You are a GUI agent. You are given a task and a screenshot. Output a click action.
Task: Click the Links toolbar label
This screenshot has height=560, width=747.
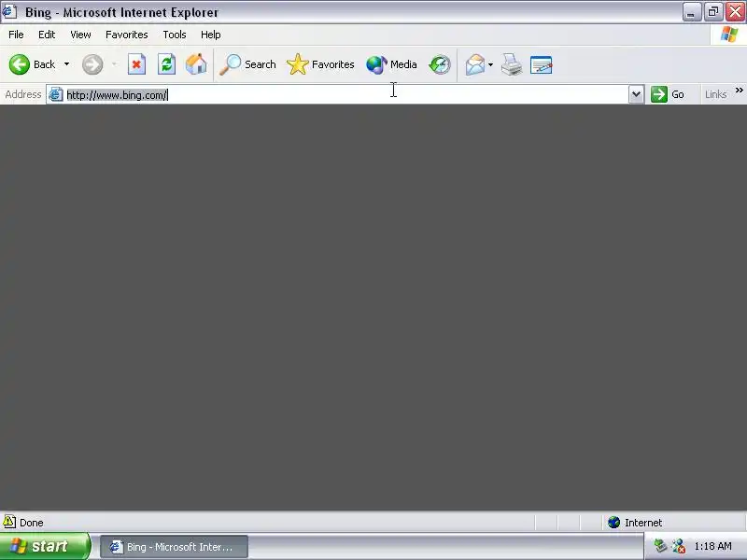(x=715, y=94)
